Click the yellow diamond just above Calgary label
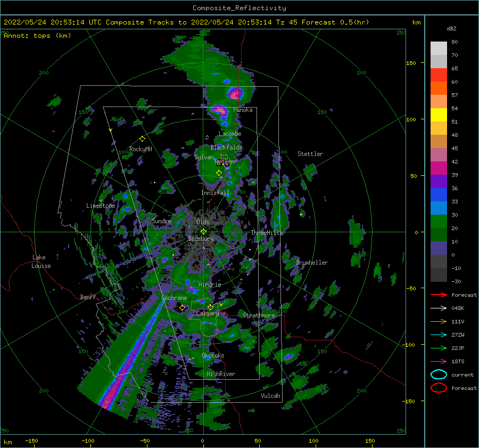The height and width of the screenshot is (448, 479). pos(210,307)
